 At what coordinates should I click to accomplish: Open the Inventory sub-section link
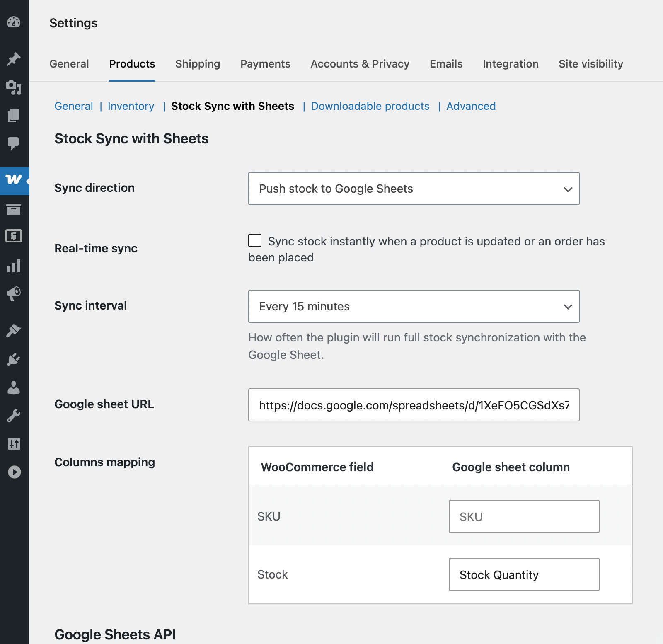(x=131, y=106)
